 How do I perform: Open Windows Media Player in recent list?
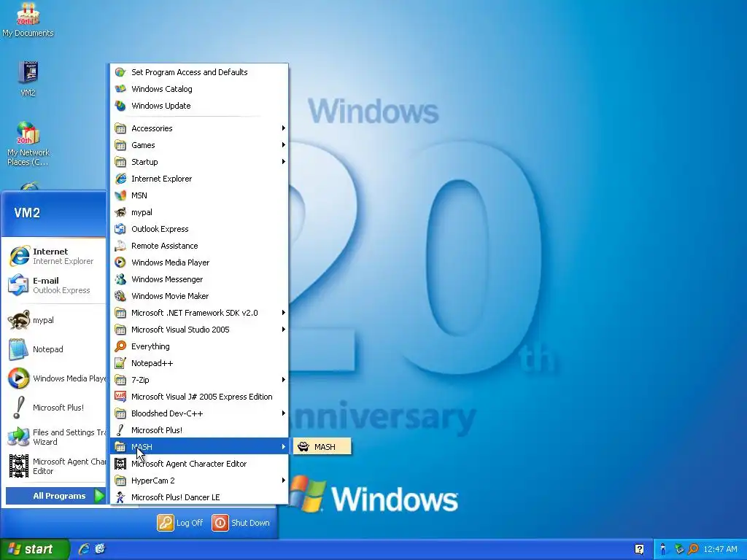click(55, 378)
